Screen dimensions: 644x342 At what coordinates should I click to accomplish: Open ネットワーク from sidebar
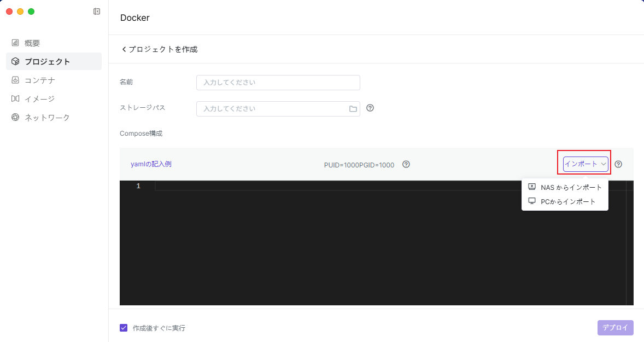click(x=46, y=117)
